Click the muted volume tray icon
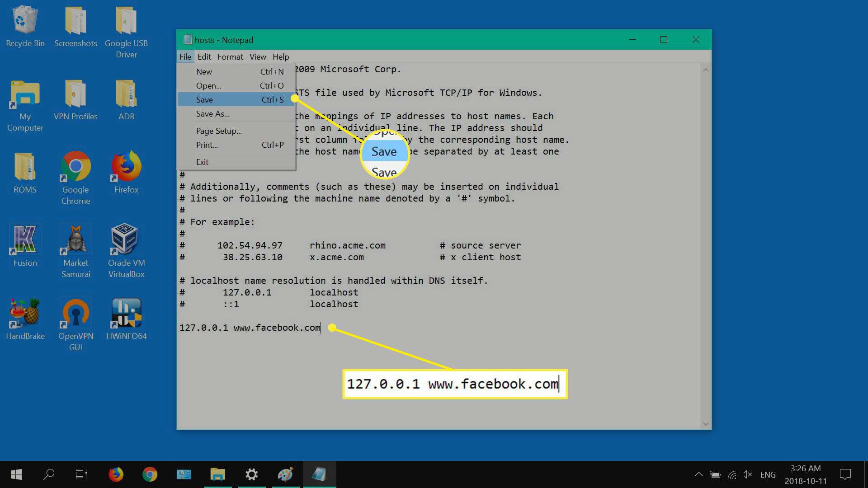The image size is (868, 488). 747,474
